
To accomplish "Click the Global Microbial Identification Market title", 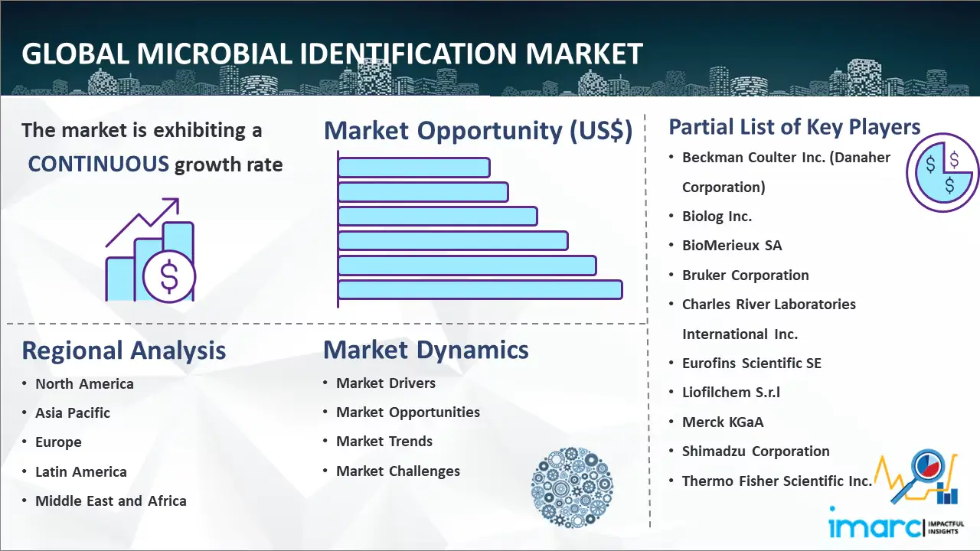I will 332,54.
